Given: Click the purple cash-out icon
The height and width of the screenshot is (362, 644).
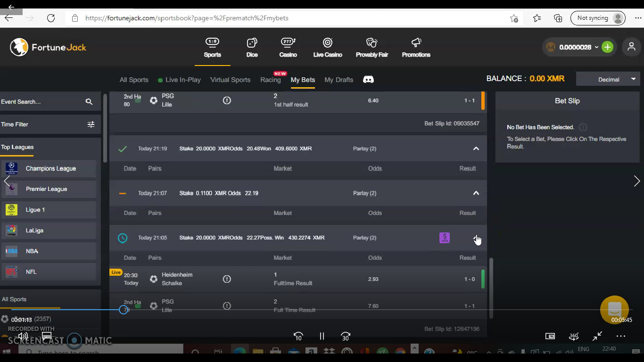Looking at the screenshot, I should pos(444,238).
